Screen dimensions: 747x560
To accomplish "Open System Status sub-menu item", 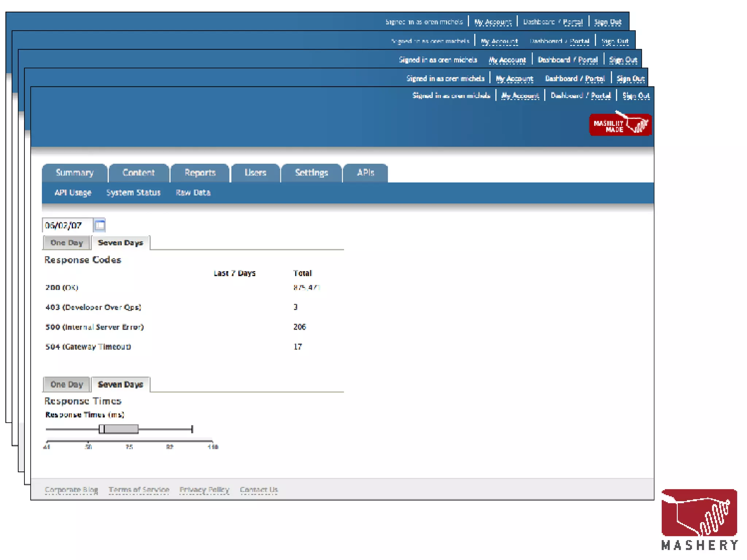I will (133, 192).
